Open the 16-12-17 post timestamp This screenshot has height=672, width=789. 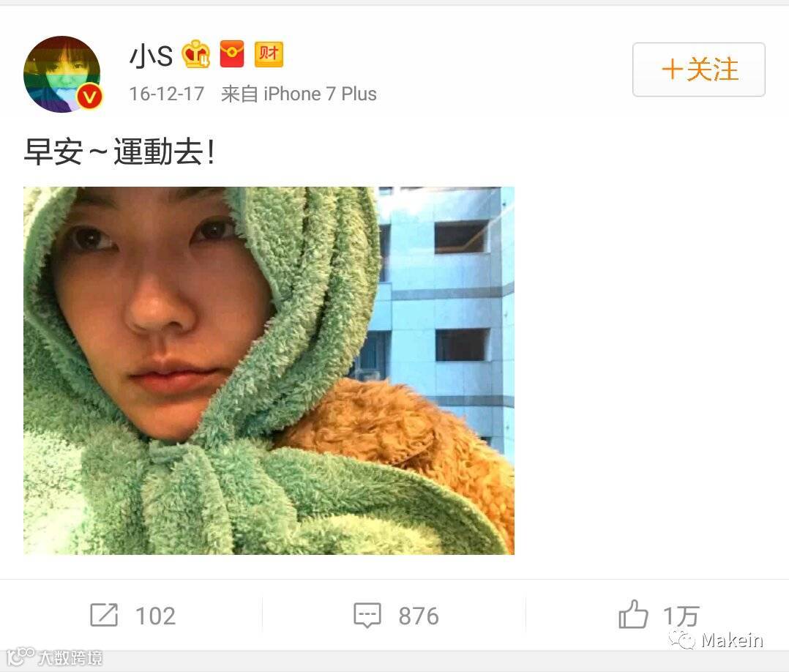coord(167,94)
